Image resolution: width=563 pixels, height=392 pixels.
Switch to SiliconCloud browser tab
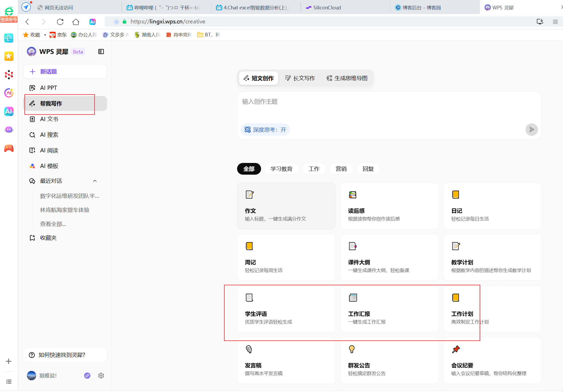tap(327, 8)
